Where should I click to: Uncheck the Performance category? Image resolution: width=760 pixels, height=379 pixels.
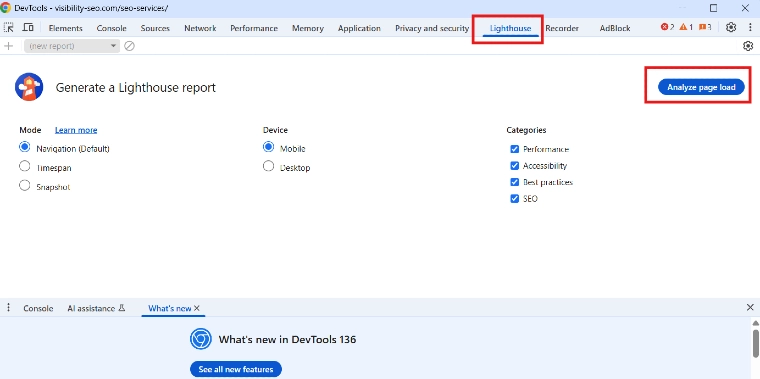click(515, 149)
